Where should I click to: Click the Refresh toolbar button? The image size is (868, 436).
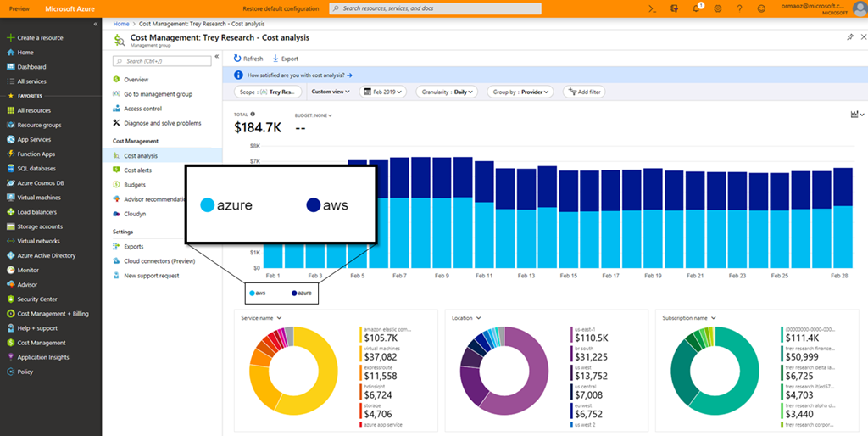point(248,59)
